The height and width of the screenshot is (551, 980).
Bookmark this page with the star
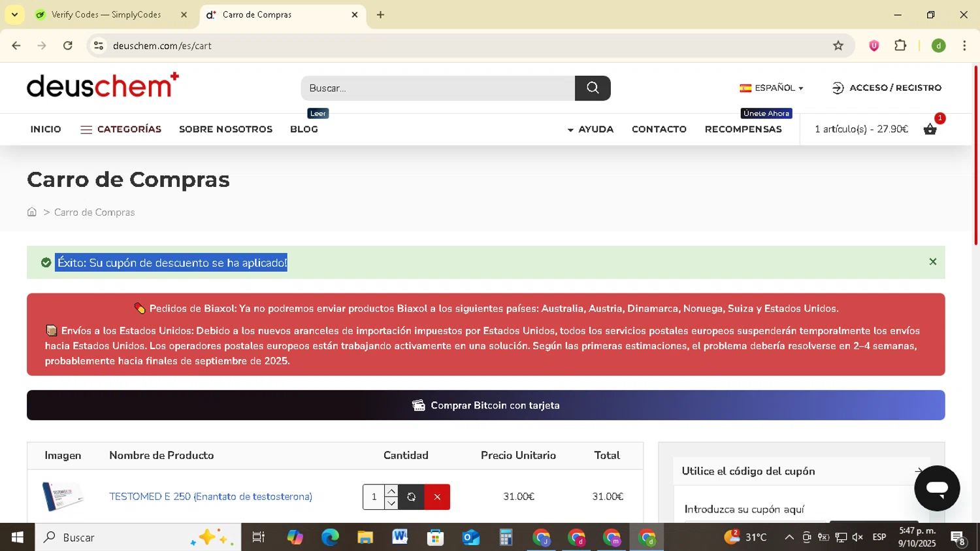[x=838, y=46]
